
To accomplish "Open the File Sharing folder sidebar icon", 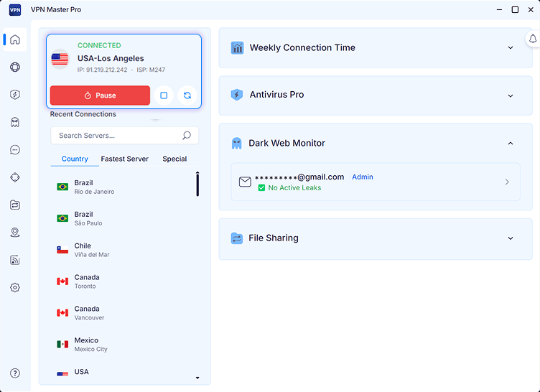I will pyautogui.click(x=15, y=205).
